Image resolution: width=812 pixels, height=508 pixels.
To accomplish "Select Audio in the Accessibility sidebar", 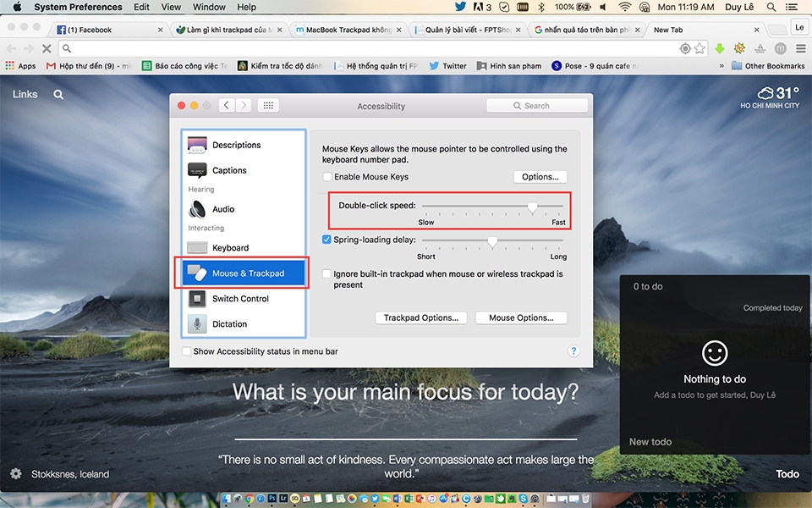I will click(243, 209).
